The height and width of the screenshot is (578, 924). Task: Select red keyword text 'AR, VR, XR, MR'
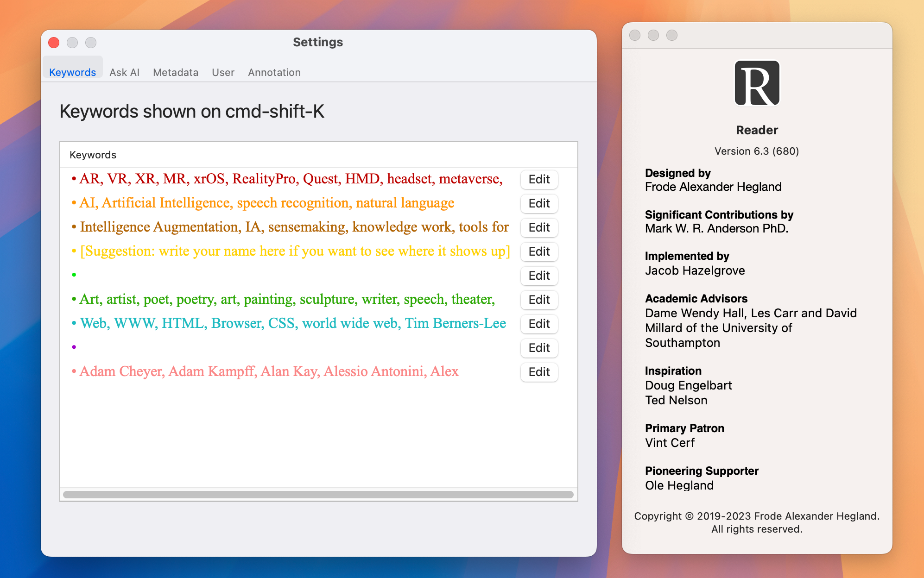click(x=133, y=179)
